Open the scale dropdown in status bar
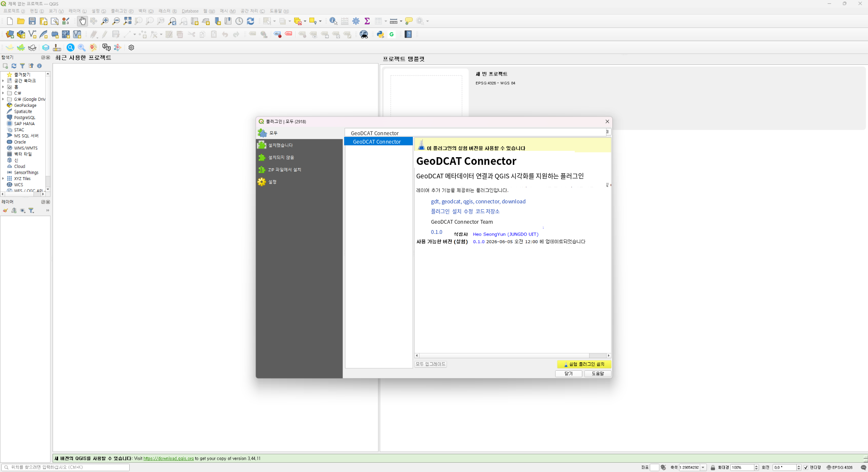 703,467
